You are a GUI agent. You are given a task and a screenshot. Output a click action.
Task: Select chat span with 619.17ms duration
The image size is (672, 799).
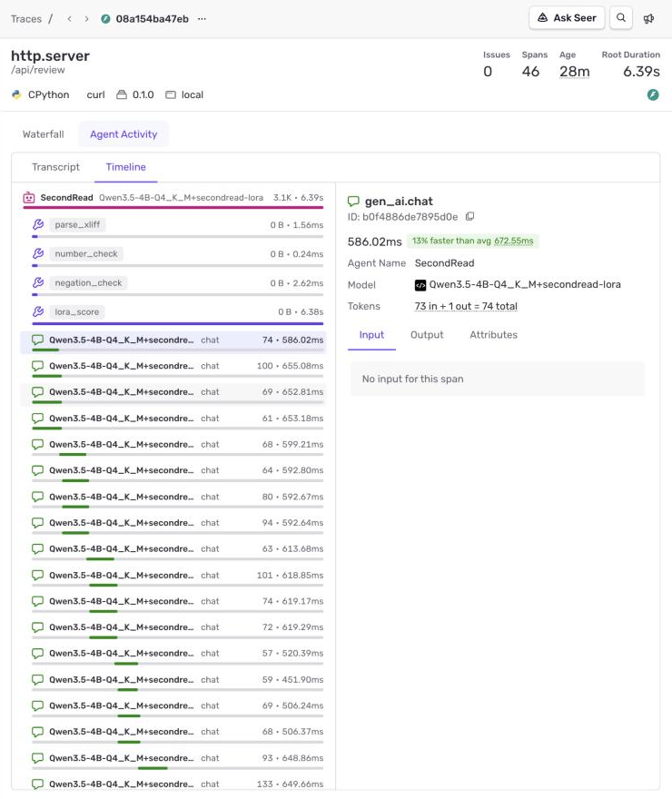click(x=173, y=603)
